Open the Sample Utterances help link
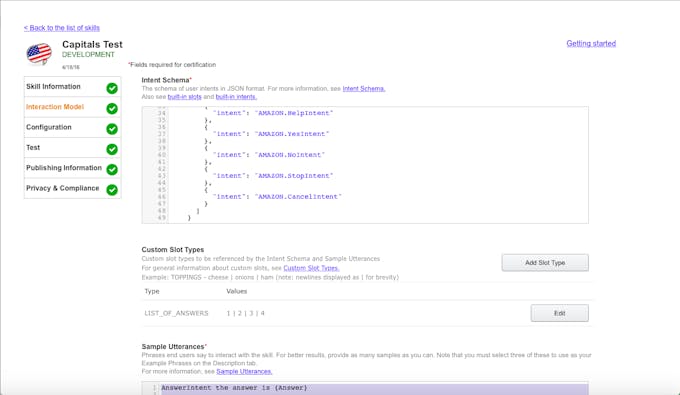The image size is (680, 395). pyautogui.click(x=244, y=372)
